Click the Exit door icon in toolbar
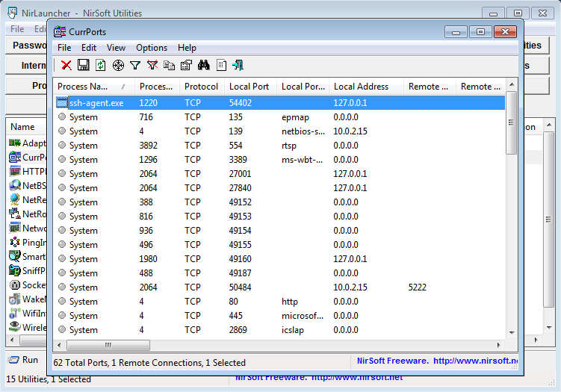Viewport: 561px width, 392px height. tap(238, 66)
